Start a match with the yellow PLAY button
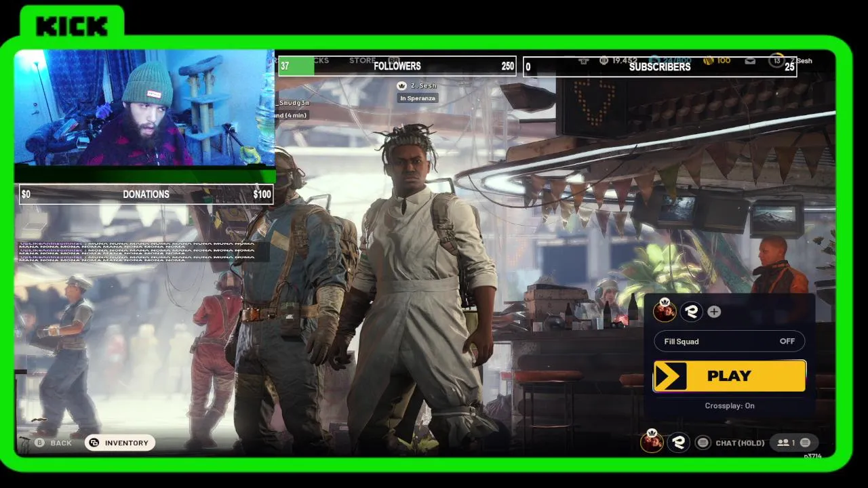 coord(729,376)
